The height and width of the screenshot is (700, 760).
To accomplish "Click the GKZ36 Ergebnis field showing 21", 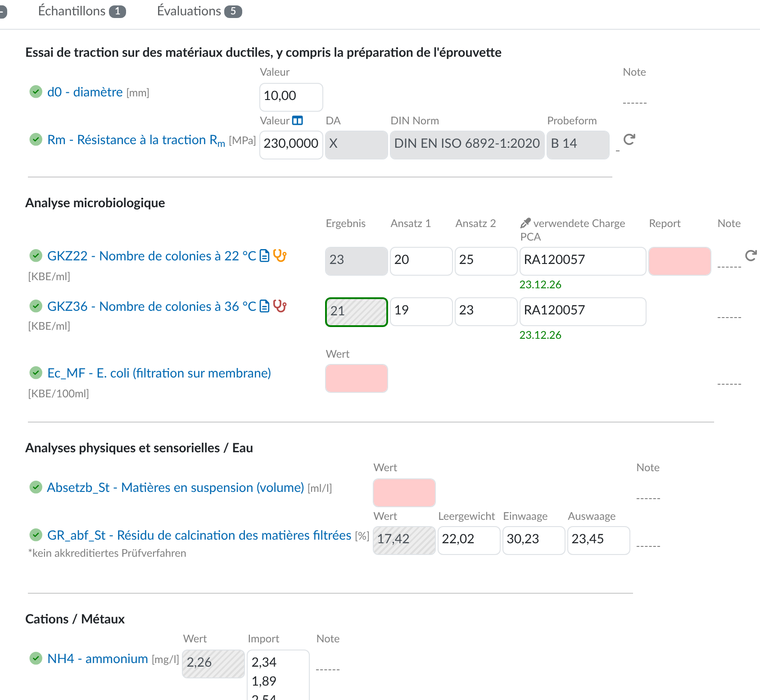I will pyautogui.click(x=357, y=312).
